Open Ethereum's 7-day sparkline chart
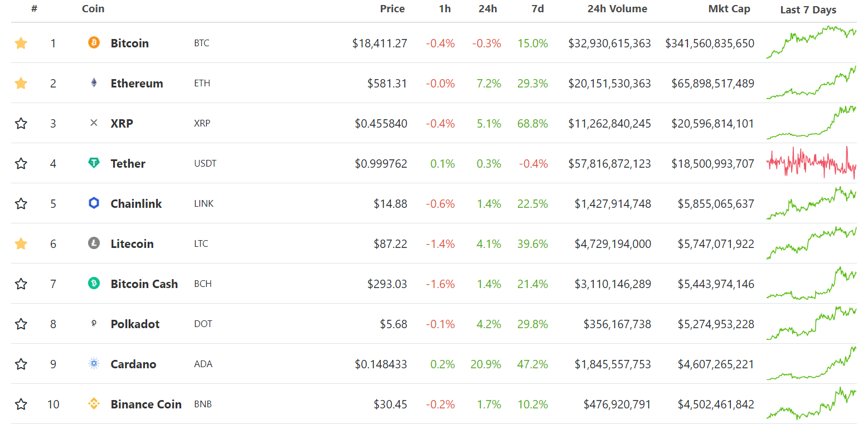 pyautogui.click(x=811, y=83)
